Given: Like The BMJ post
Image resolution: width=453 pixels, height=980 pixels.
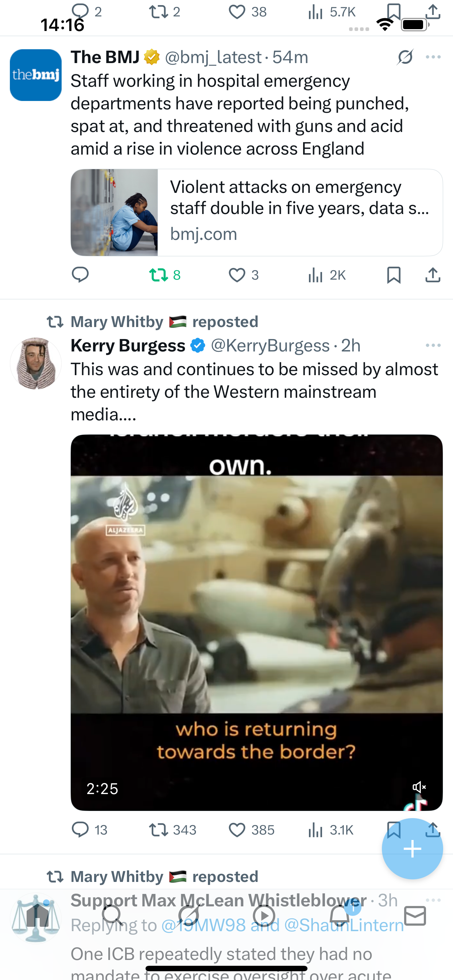Looking at the screenshot, I should (x=237, y=275).
